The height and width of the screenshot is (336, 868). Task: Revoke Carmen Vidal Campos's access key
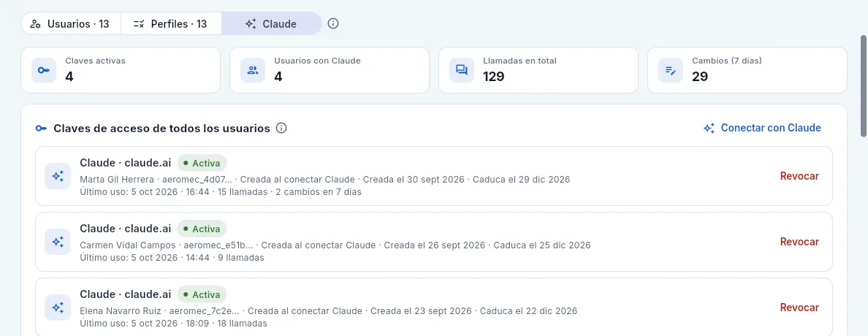(799, 242)
